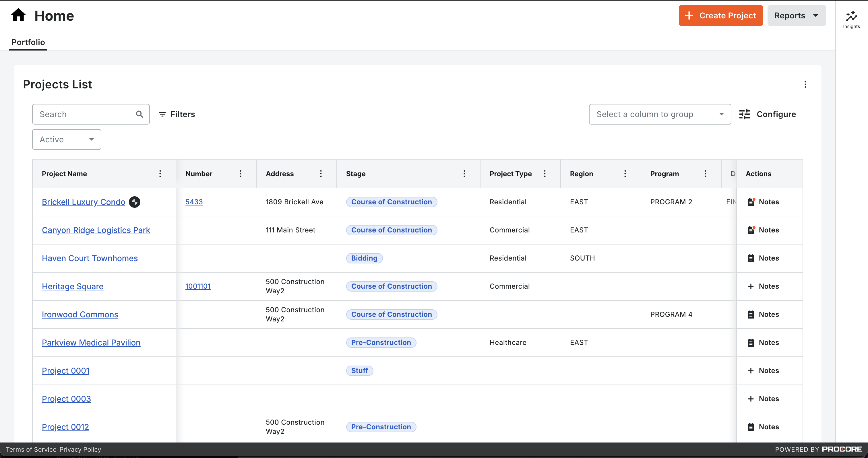Expand the Reports dropdown button
868x458 pixels.
tap(796, 15)
